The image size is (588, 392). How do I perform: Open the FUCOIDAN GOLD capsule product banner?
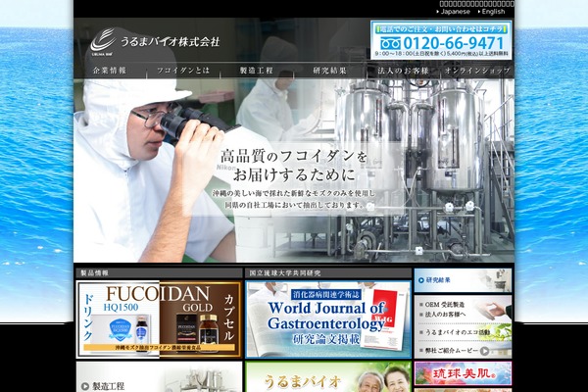[x=200, y=319]
